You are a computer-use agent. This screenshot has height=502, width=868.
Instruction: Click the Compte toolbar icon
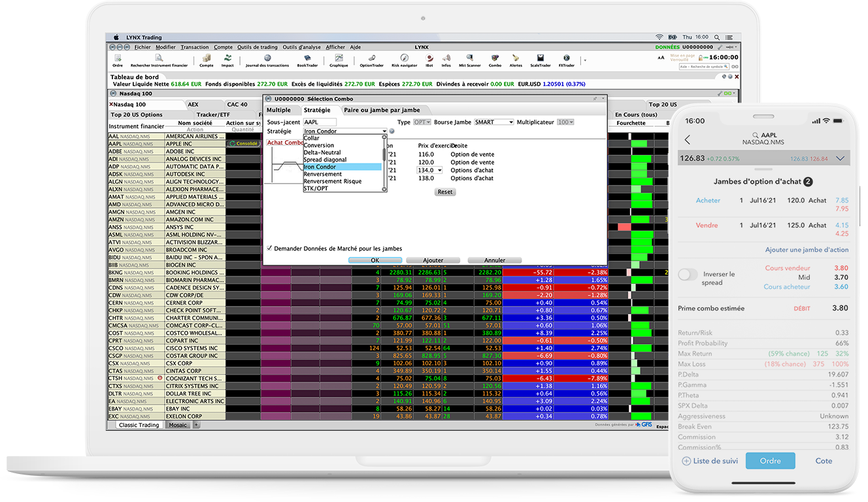pyautogui.click(x=207, y=60)
